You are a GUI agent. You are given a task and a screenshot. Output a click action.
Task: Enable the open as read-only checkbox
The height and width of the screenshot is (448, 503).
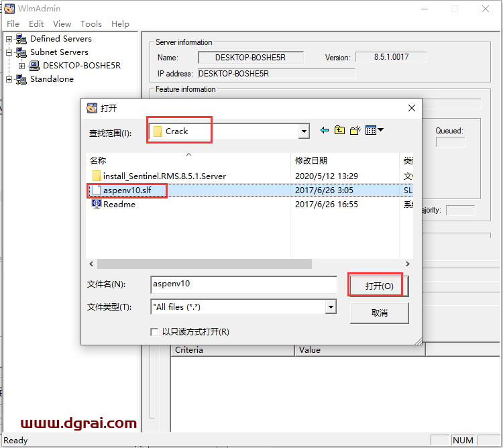[x=156, y=332]
